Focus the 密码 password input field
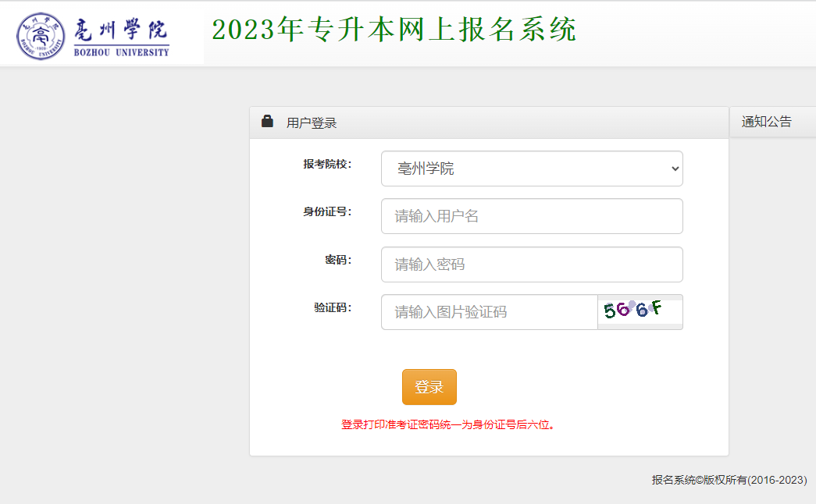816x504 pixels. [x=531, y=264]
